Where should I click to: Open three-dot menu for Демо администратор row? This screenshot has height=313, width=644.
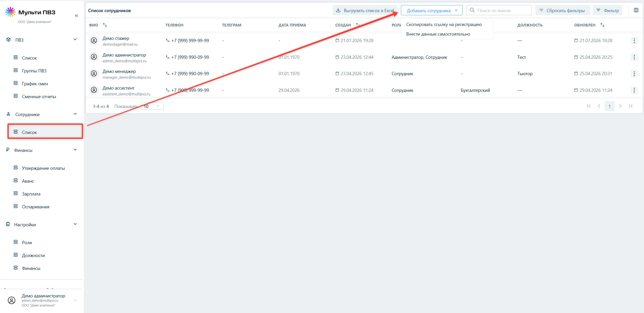(x=634, y=57)
